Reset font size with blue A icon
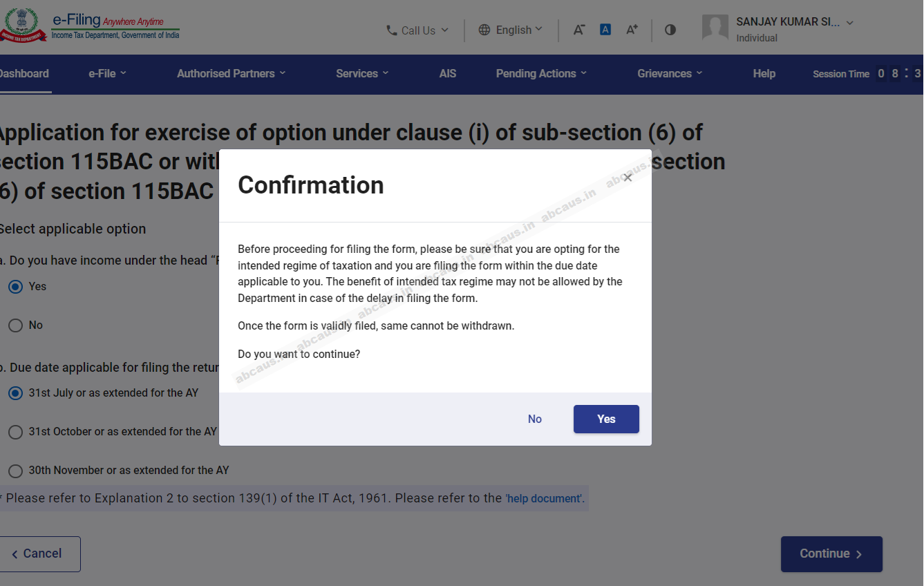The width and height of the screenshot is (924, 586). click(605, 30)
